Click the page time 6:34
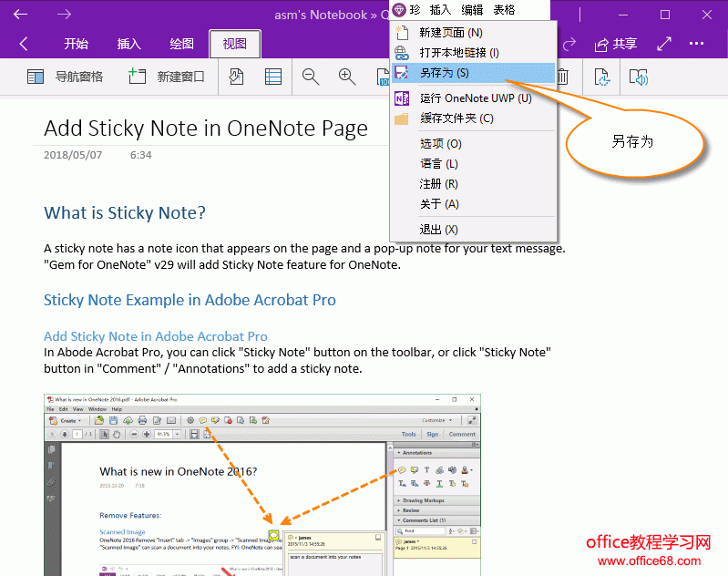This screenshot has width=728, height=576. click(x=140, y=155)
